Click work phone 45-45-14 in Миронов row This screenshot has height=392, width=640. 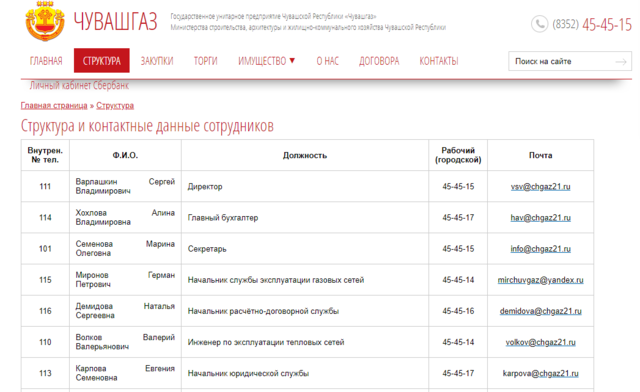(458, 280)
